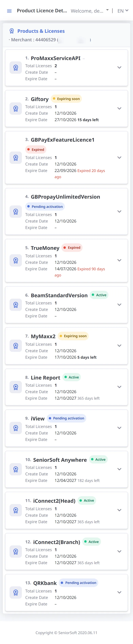The image size is (133, 644).
Task: Click the Expiring soon badge on Giftory
Action: pyautogui.click(x=66, y=99)
